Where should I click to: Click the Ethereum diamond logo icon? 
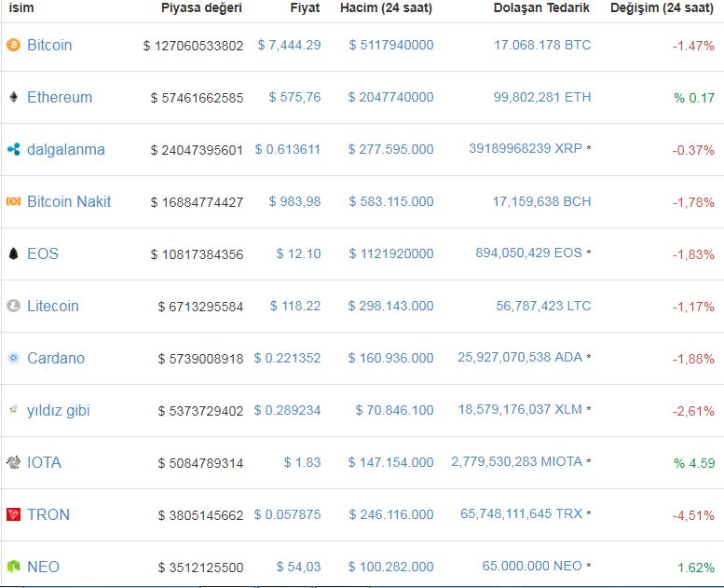coord(13,97)
